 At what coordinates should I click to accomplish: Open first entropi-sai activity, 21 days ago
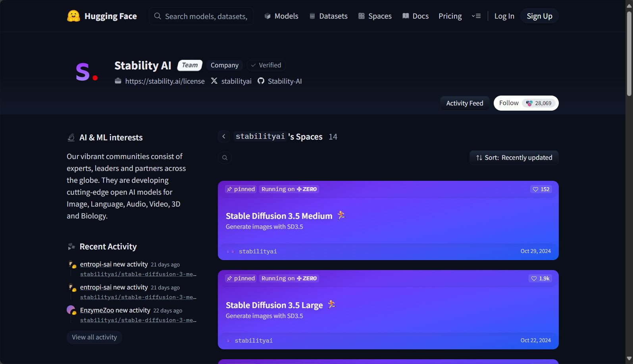(138, 274)
